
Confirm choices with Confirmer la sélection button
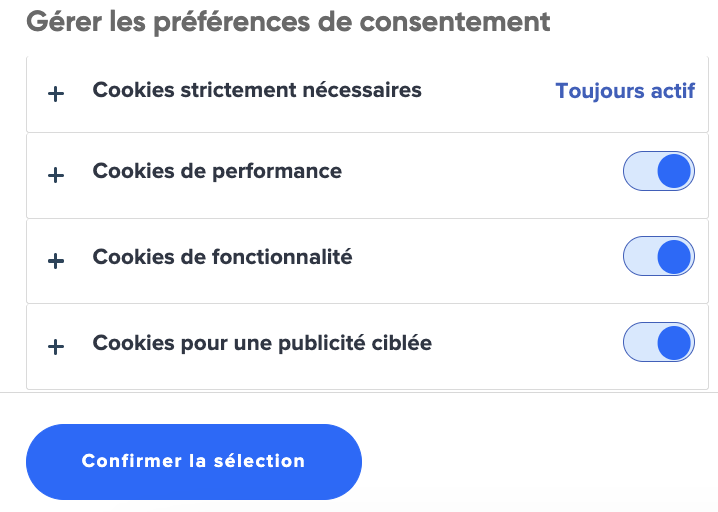(x=194, y=462)
